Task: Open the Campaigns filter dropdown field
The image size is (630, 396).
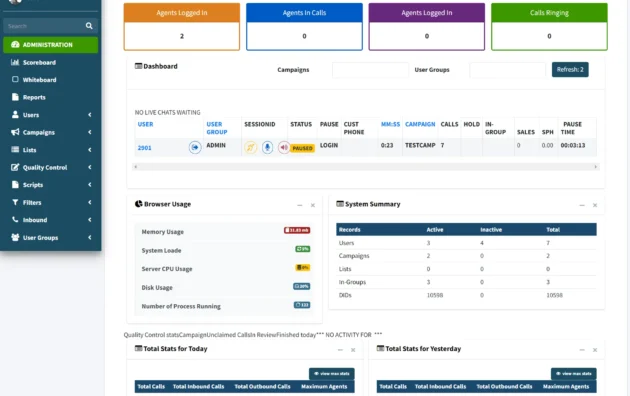Action: tap(370, 70)
